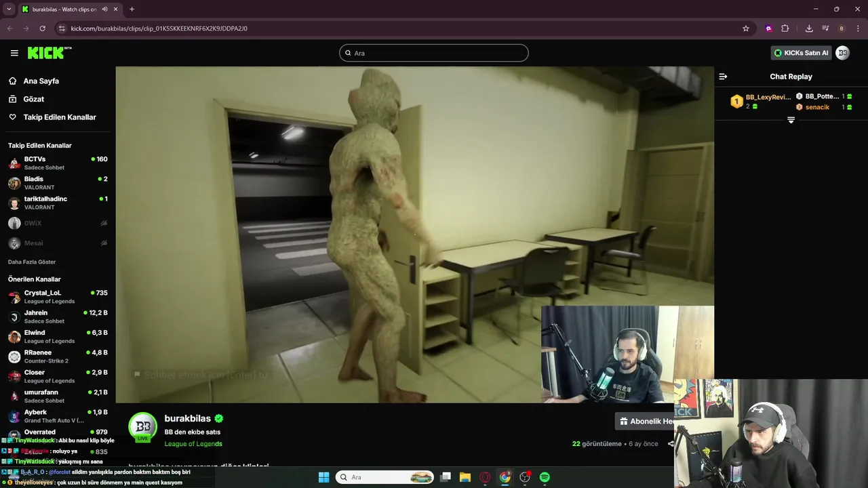Click the clip video player

(414, 235)
